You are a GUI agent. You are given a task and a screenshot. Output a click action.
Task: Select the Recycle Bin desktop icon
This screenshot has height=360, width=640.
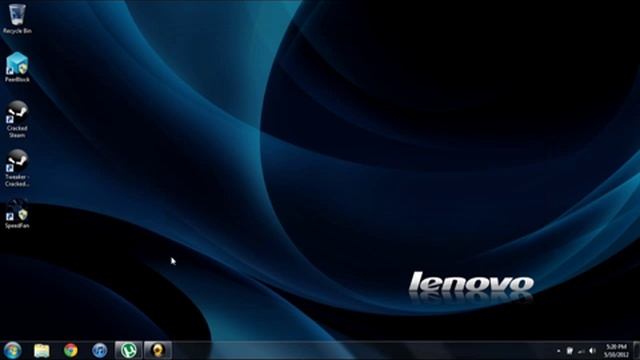17,19
